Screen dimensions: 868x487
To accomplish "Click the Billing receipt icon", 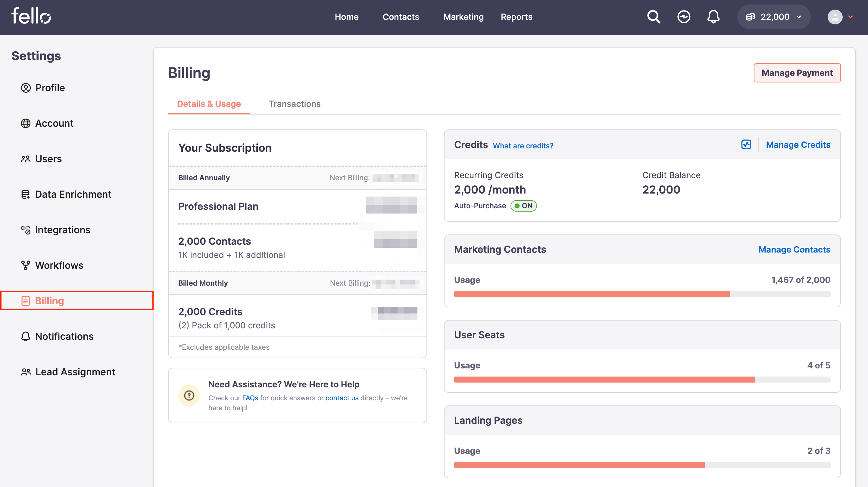I will (26, 301).
